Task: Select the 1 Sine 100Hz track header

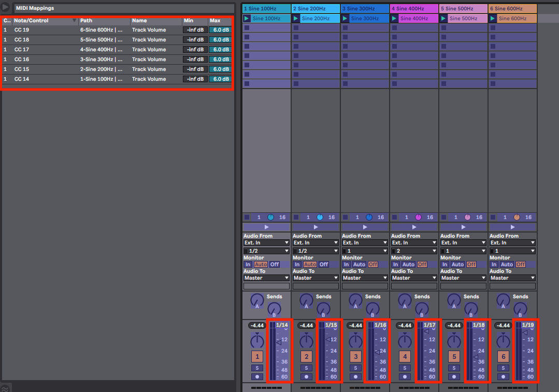Action: pos(266,9)
